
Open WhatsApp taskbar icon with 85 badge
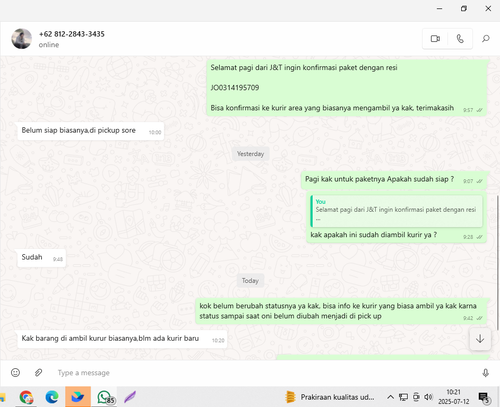pos(105,397)
